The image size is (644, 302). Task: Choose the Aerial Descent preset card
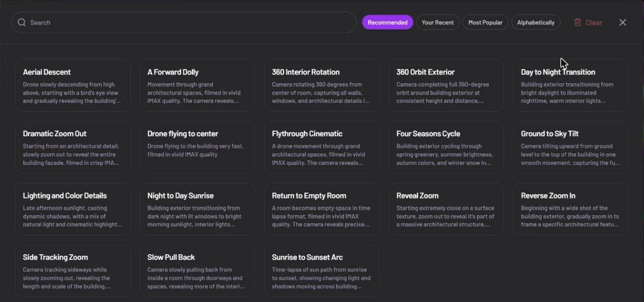73,85
